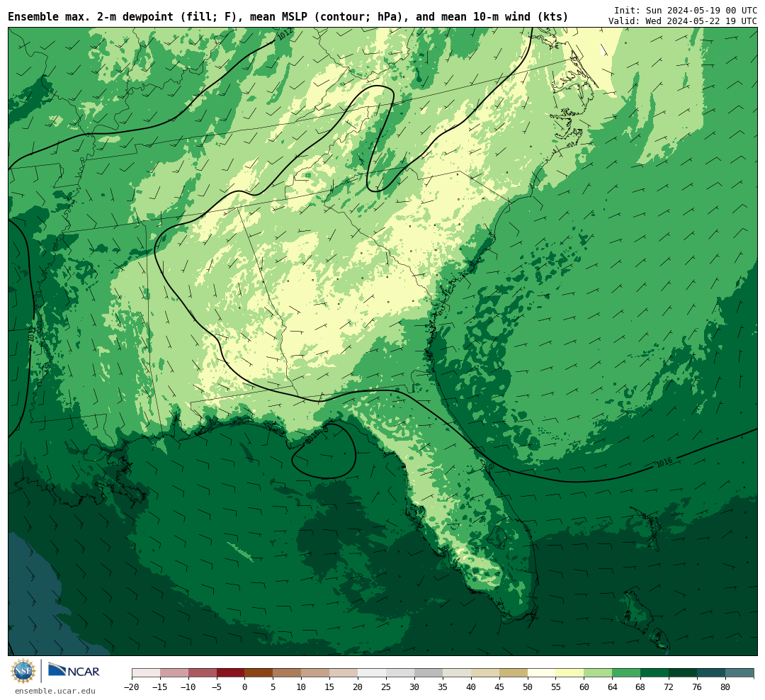Click the 76 colorbar tick label
Screen dimensions: 765x700
698,687
